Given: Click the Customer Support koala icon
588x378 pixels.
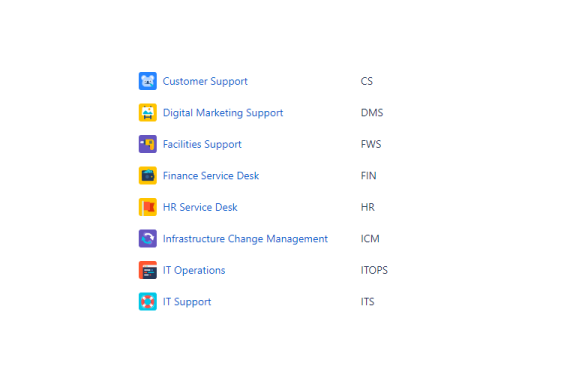Looking at the screenshot, I should 148,81.
